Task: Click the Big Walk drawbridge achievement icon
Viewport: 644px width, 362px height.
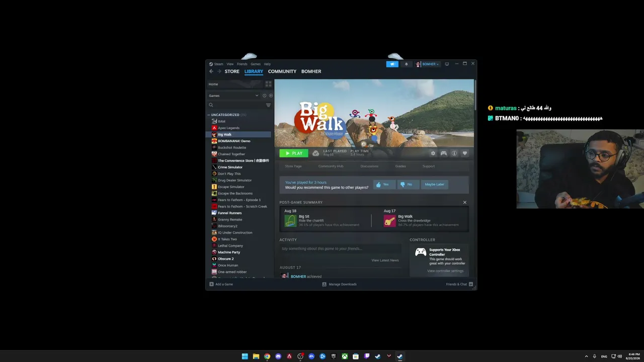Action: tap(390, 221)
